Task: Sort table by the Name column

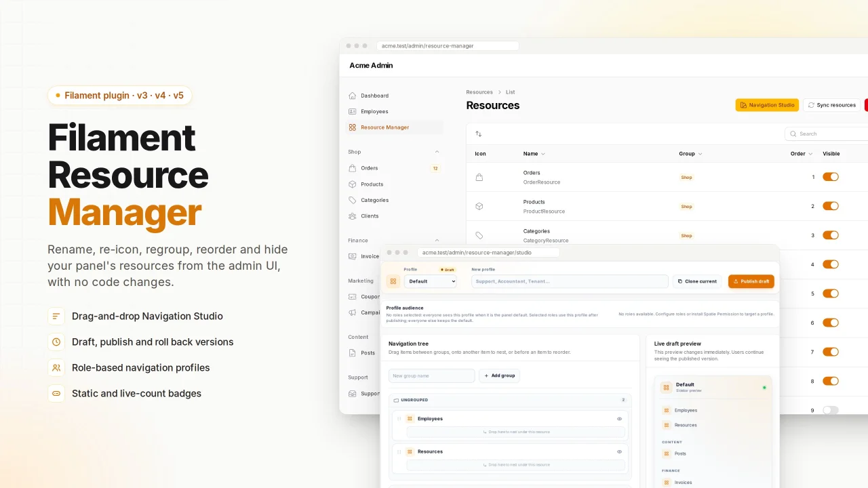Action: coord(534,154)
